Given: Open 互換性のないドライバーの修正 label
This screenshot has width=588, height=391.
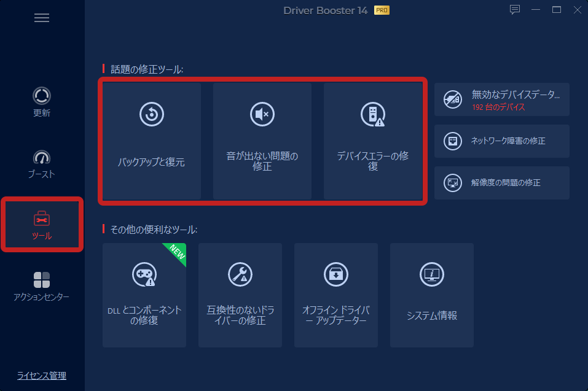Looking at the screenshot, I should 240,316.
